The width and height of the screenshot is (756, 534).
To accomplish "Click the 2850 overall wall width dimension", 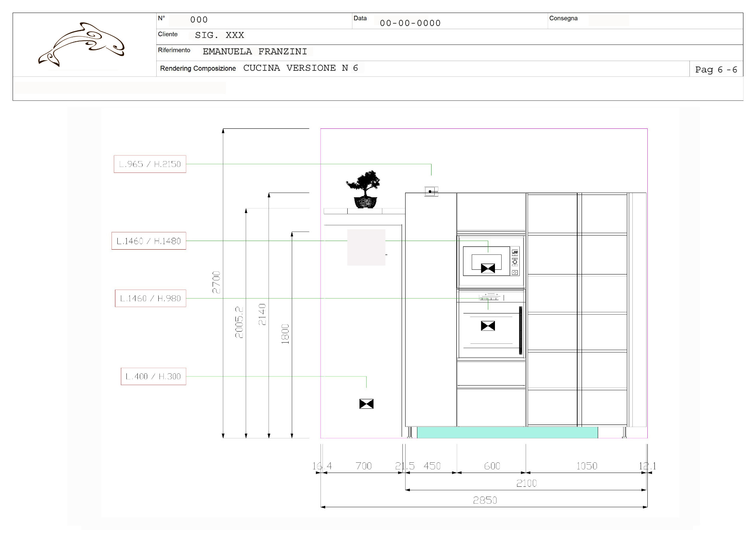I will click(485, 501).
